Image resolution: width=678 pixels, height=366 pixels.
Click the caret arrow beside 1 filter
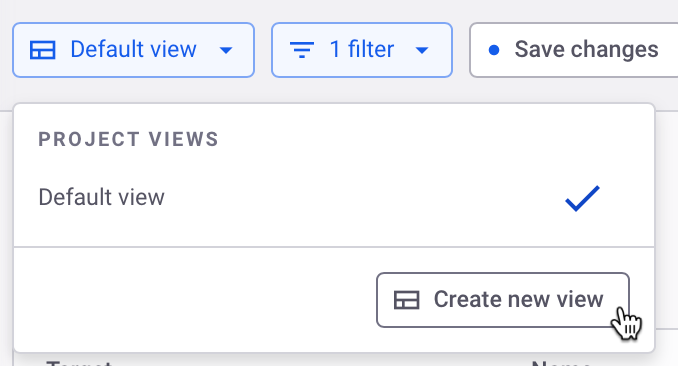pyautogui.click(x=422, y=50)
